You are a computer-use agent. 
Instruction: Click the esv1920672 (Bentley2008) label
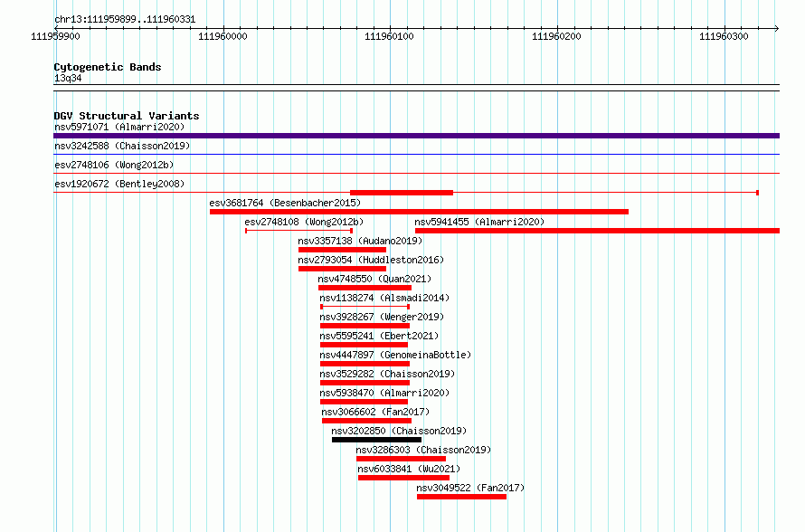tap(119, 184)
